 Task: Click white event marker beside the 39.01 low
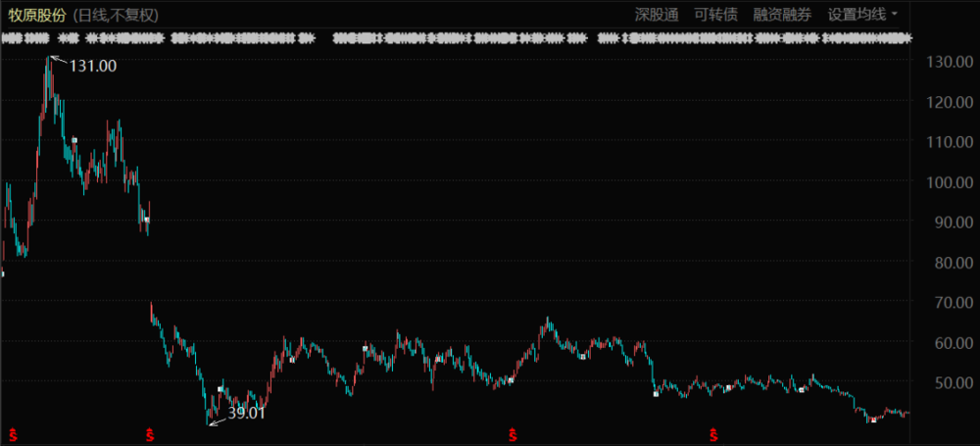(x=220, y=389)
